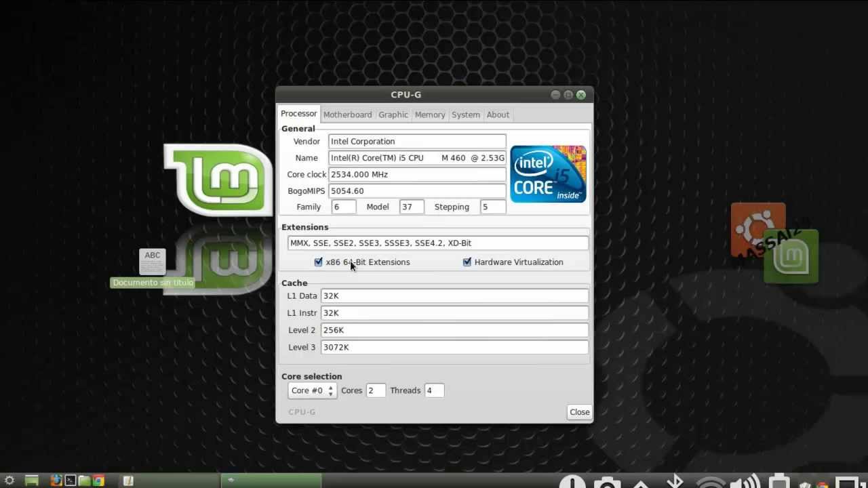Open the volume speaker tray icon
This screenshot has height=488, width=868.
tap(746, 482)
